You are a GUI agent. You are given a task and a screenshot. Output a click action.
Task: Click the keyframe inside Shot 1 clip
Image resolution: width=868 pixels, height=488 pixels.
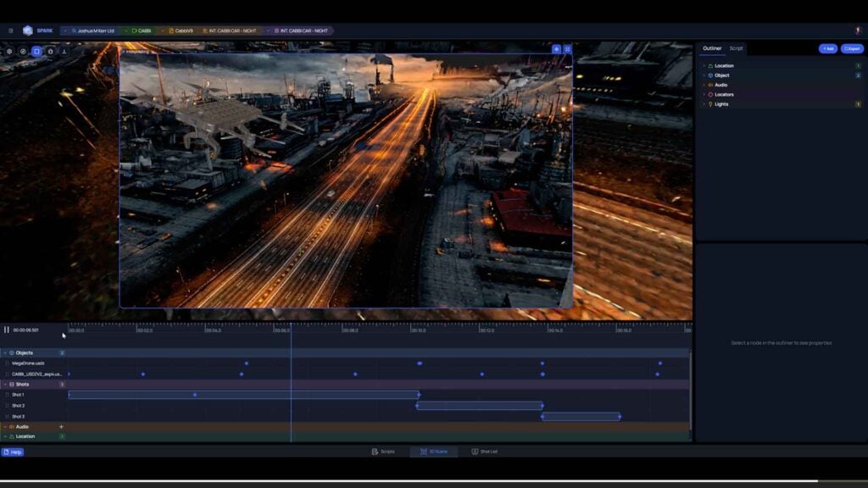pos(195,395)
